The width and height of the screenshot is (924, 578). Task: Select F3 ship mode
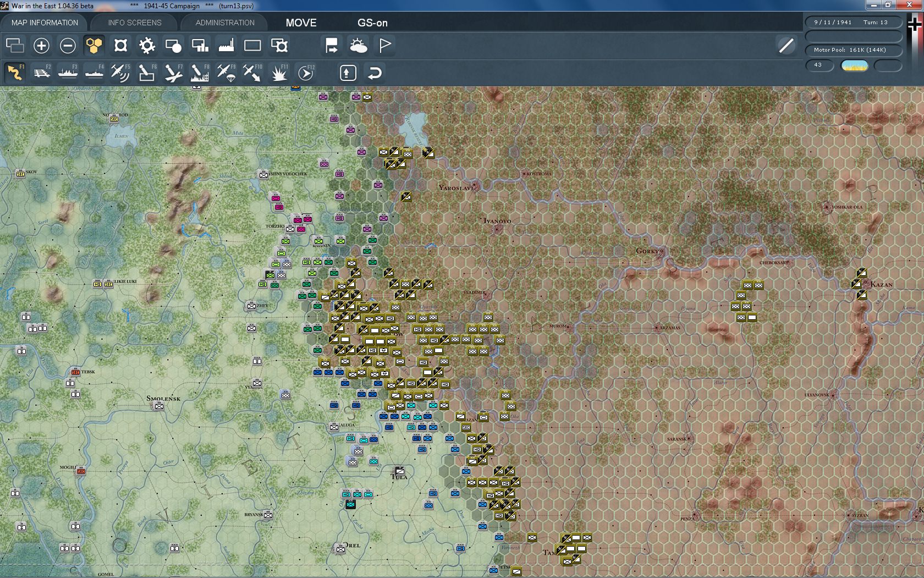coord(68,73)
